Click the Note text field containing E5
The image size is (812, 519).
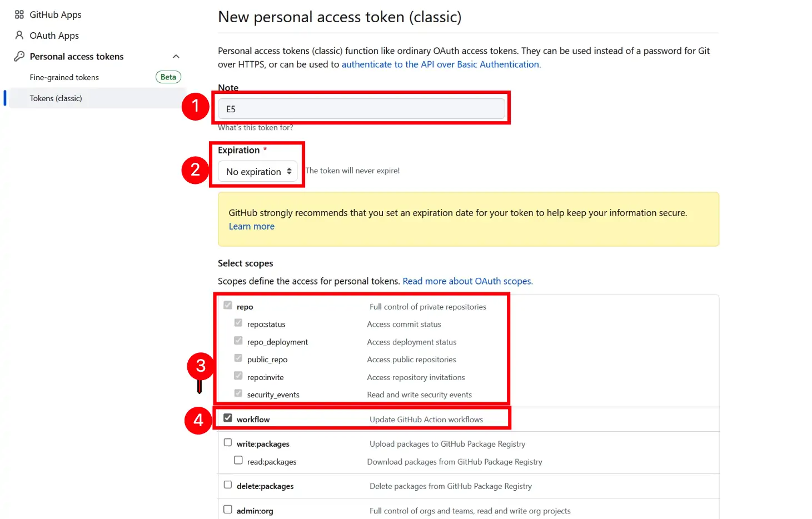point(361,108)
